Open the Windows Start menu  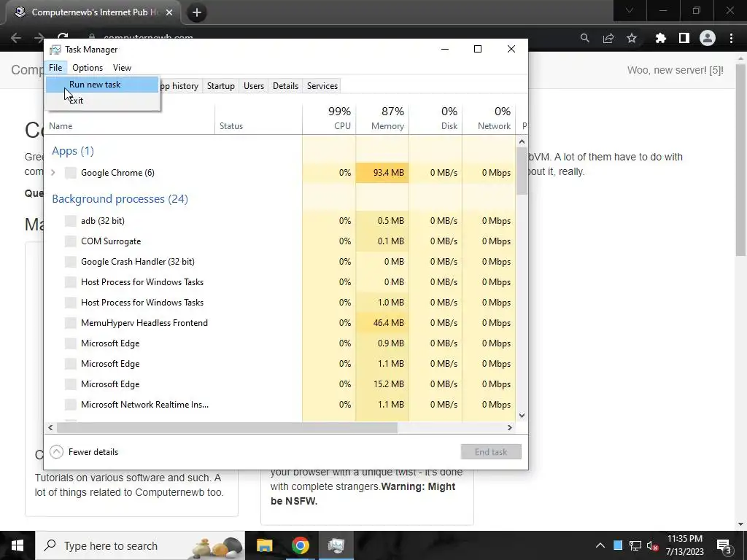18,545
